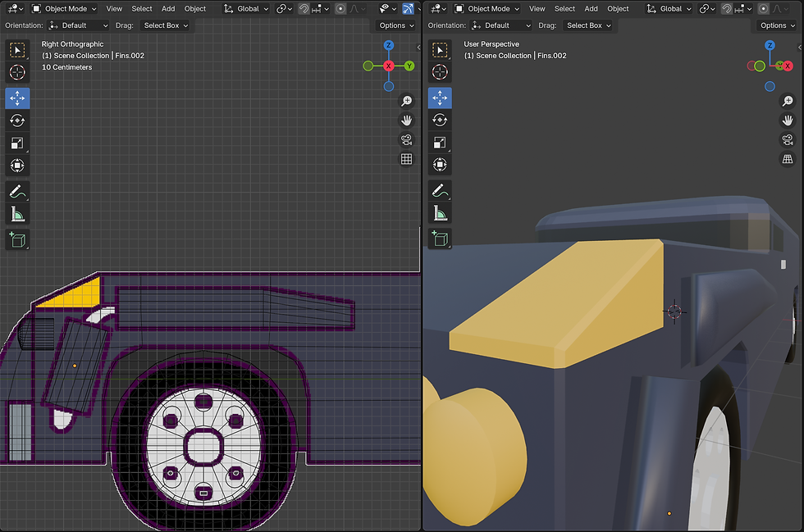
Task: Open Object Mode dropdown in left viewport
Action: coord(64,9)
